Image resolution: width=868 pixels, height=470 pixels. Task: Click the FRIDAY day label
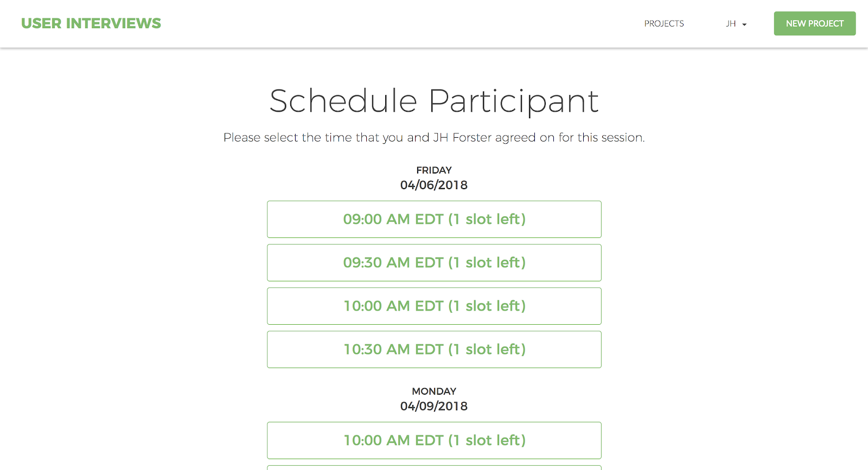click(434, 170)
